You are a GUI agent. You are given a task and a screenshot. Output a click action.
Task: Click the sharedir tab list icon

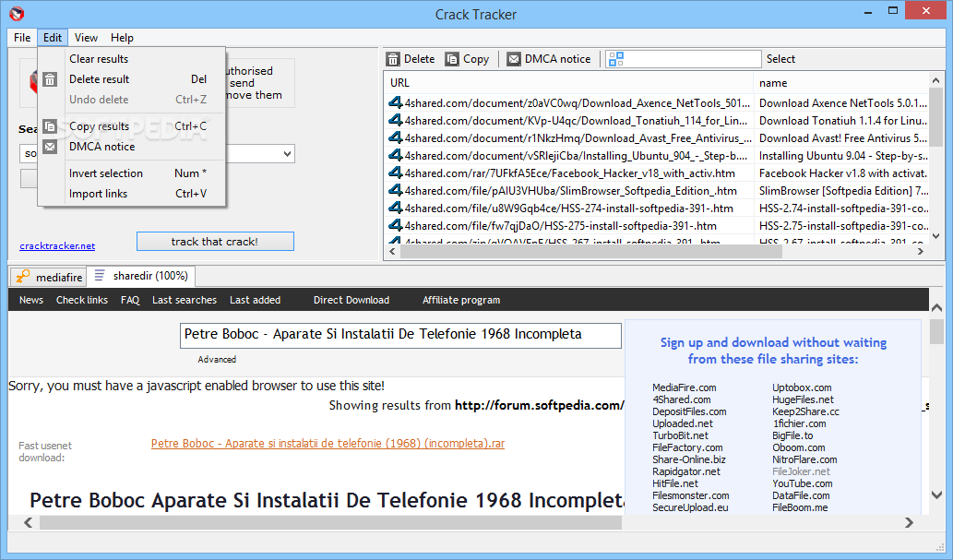pos(100,276)
